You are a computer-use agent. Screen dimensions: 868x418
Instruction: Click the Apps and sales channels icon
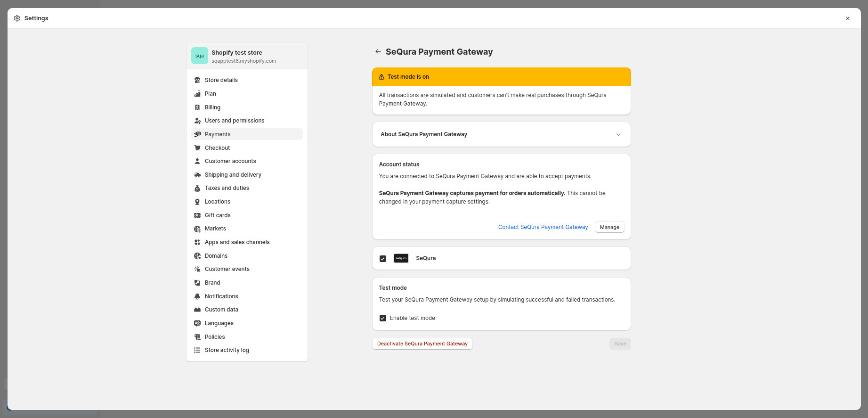(x=197, y=242)
